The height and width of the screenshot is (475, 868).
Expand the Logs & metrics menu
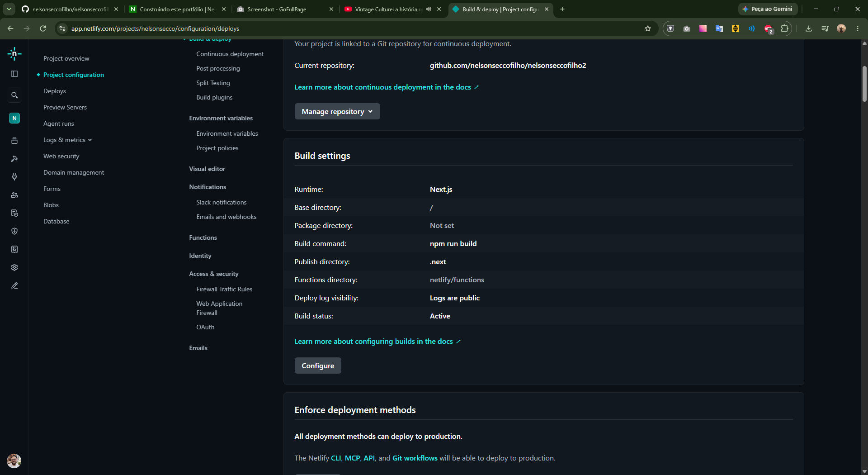click(67, 140)
